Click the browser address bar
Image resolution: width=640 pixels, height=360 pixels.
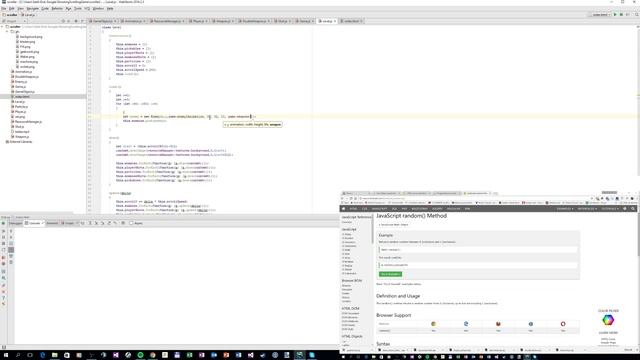[473, 198]
